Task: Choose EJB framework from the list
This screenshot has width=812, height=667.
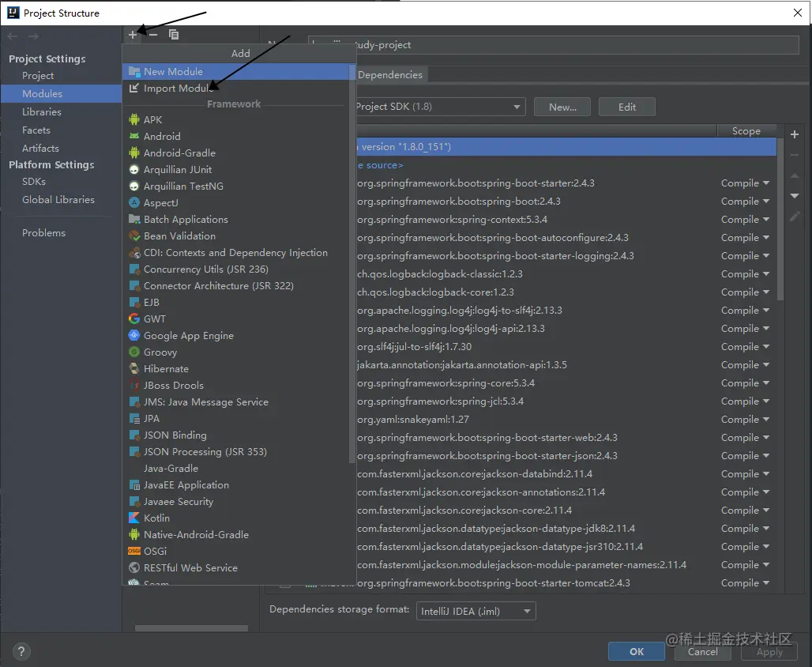Action: coord(236,302)
